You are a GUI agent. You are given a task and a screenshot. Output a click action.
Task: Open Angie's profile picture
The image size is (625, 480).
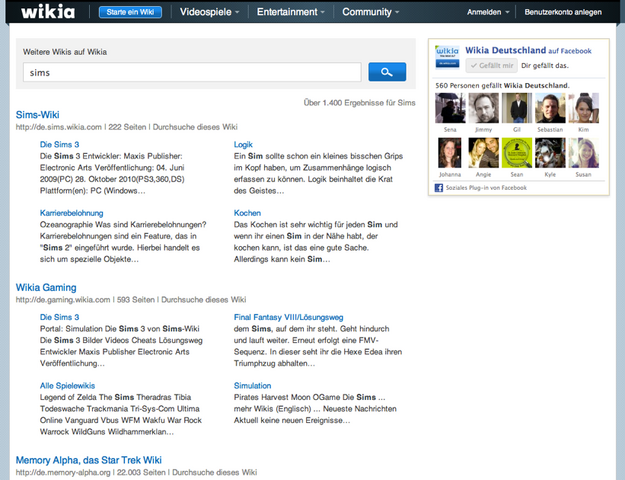click(483, 153)
